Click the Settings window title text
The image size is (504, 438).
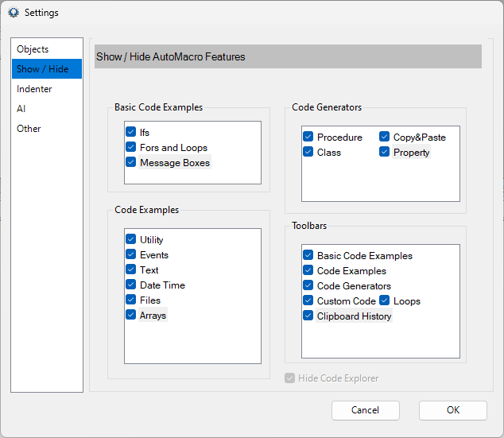tap(41, 13)
